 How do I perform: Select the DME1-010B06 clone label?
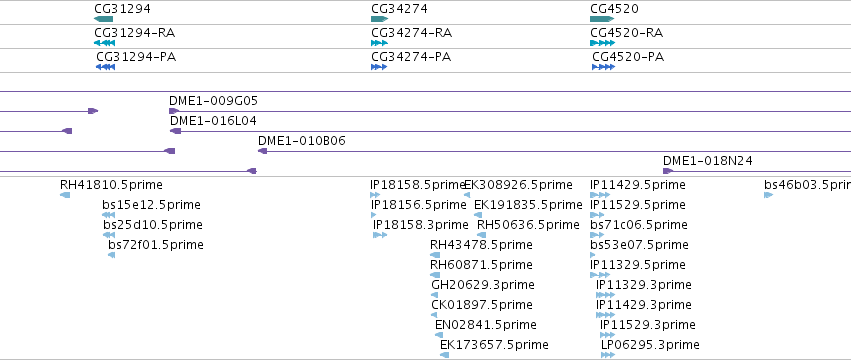coord(302,141)
